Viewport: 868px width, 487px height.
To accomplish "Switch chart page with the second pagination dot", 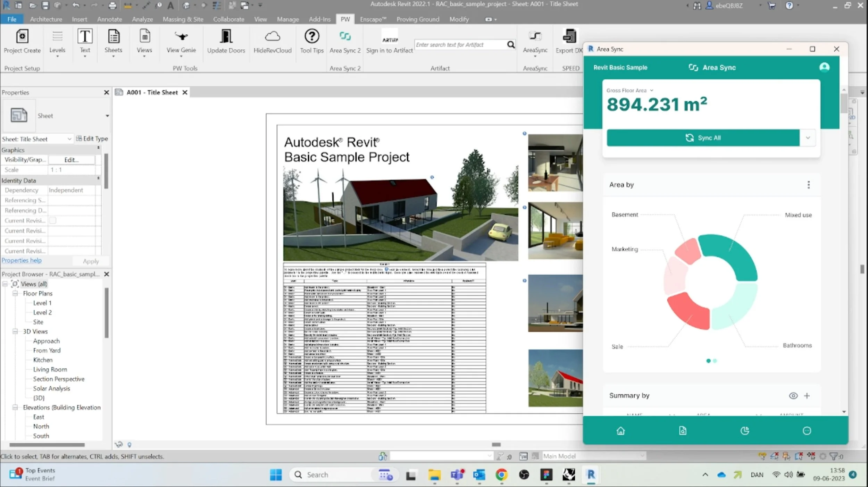I will click(x=715, y=361).
